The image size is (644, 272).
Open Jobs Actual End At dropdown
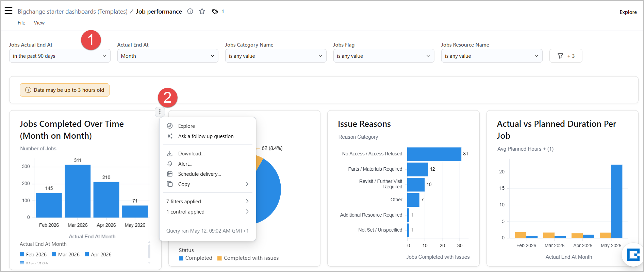[60, 56]
